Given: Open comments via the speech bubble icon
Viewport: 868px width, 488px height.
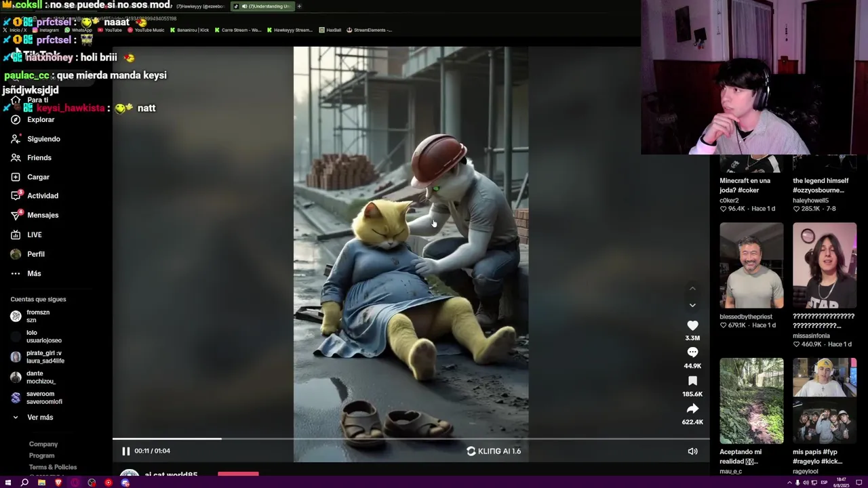Looking at the screenshot, I should click(692, 352).
